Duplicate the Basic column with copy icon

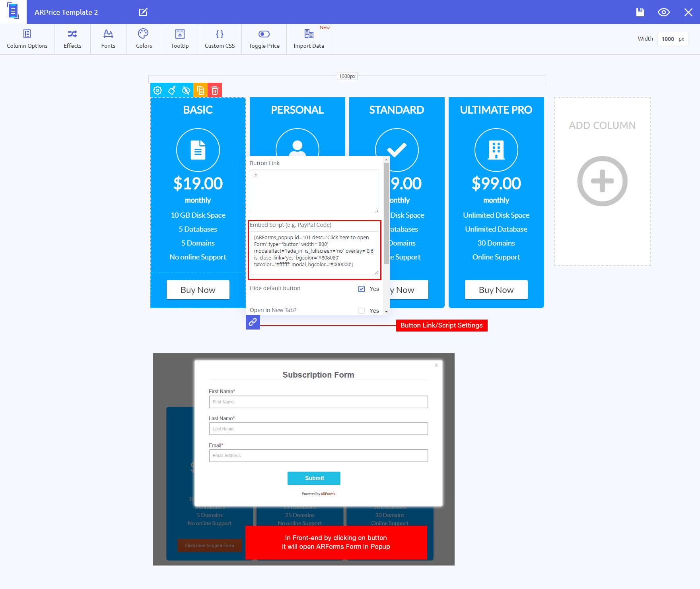(200, 90)
